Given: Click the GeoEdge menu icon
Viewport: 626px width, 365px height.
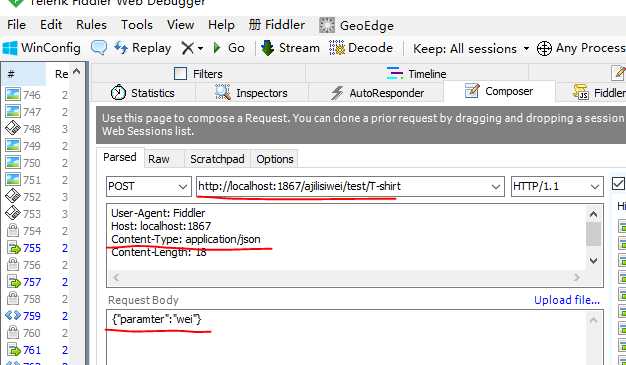Looking at the screenshot, I should (327, 26).
